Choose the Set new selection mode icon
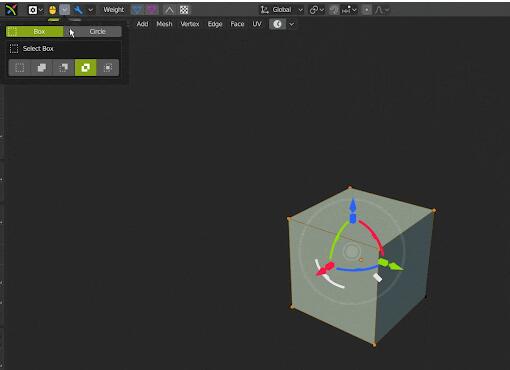 tap(20, 68)
